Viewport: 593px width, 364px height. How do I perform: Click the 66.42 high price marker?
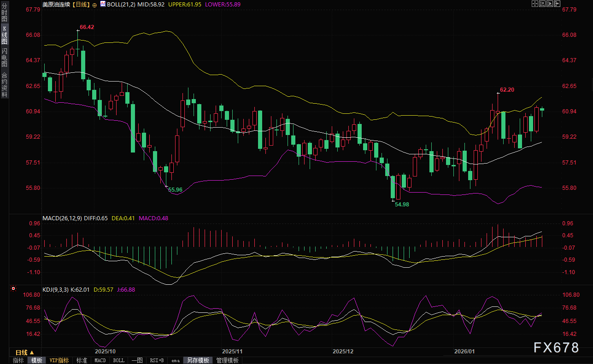(87, 27)
